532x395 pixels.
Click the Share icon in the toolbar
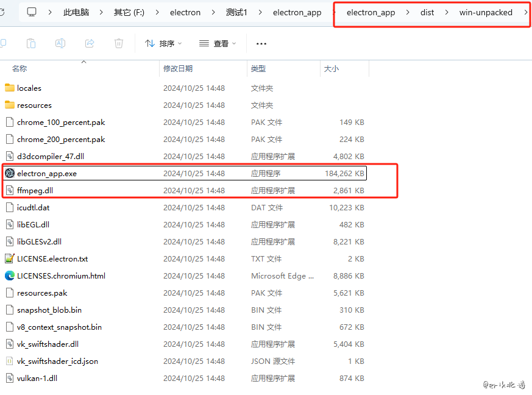[90, 43]
